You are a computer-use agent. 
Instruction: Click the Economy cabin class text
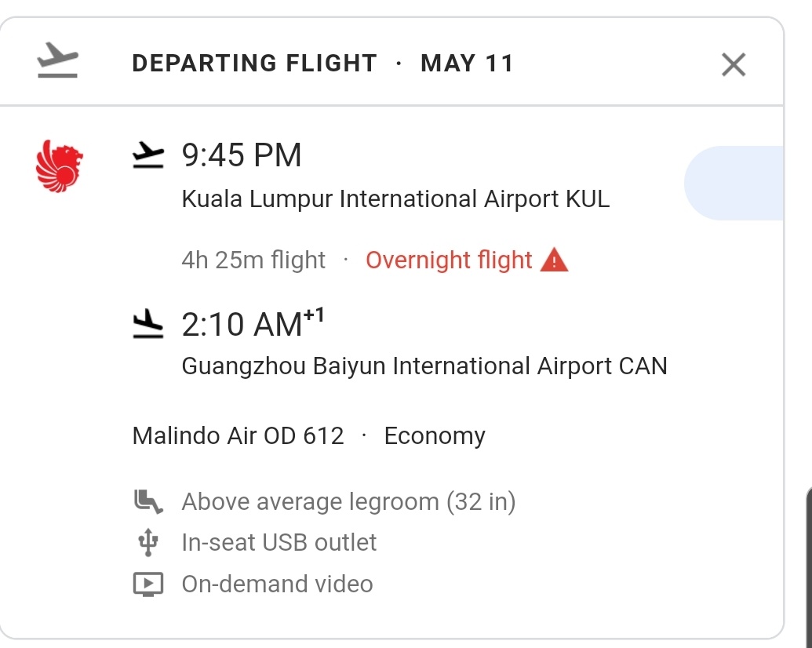pos(435,435)
